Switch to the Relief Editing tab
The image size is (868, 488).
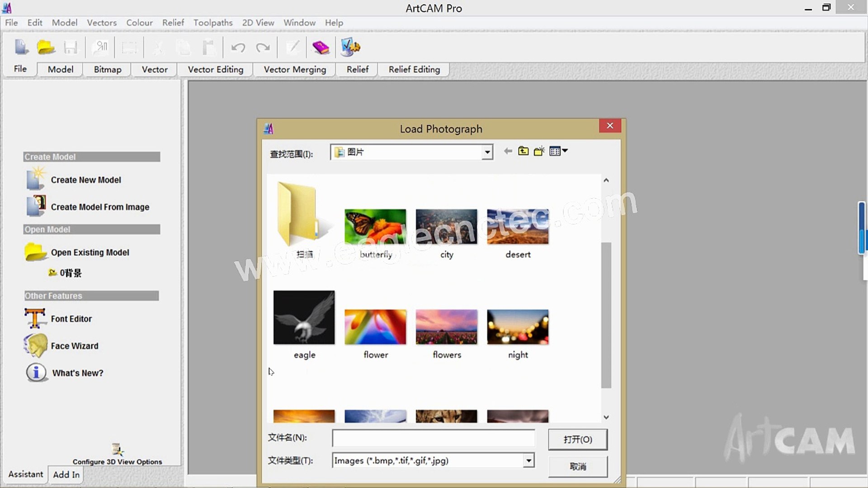tap(414, 70)
